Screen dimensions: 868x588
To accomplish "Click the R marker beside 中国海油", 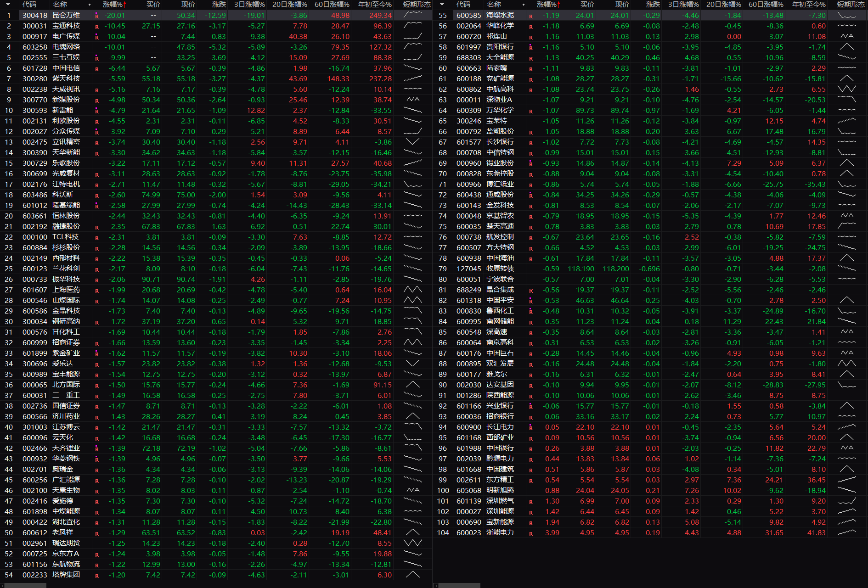I will (x=531, y=259).
